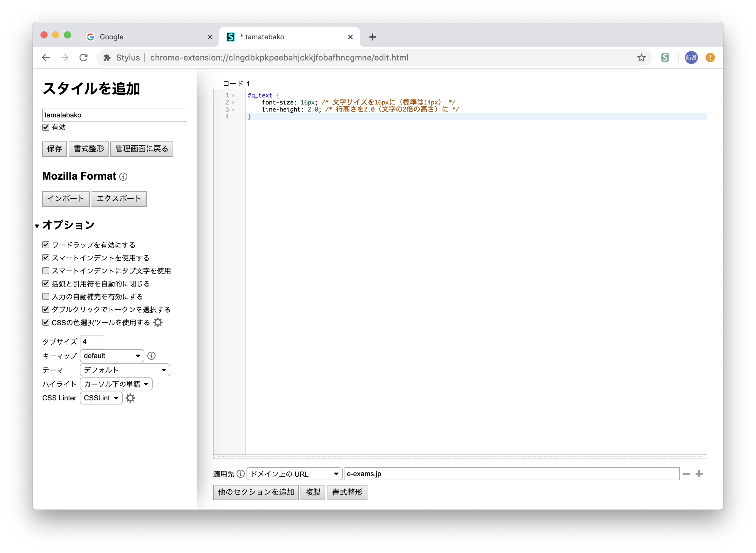Enable スマートインデントにタブ文字を使用
756x553 pixels.
46,270
